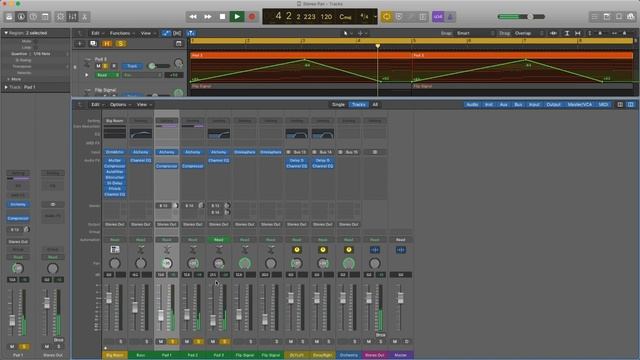Toggle the Inspector info icon in toolbar

pyautogui.click(x=21, y=17)
